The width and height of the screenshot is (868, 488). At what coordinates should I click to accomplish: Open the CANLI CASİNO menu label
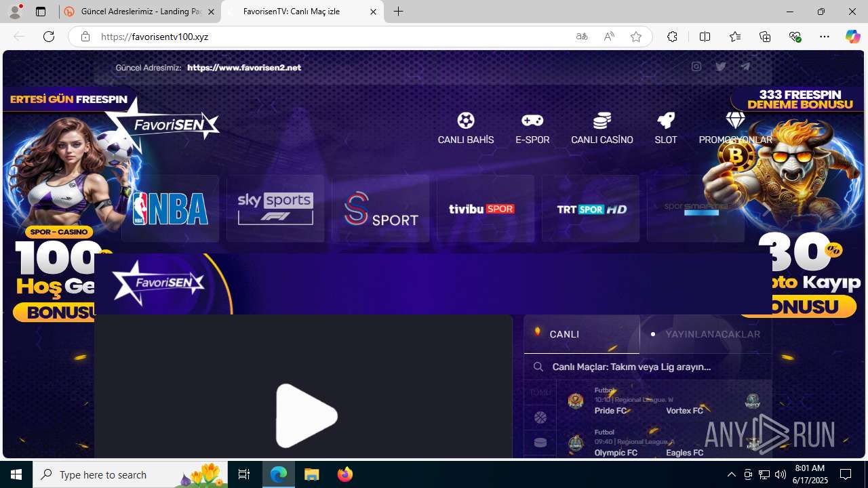(x=602, y=140)
